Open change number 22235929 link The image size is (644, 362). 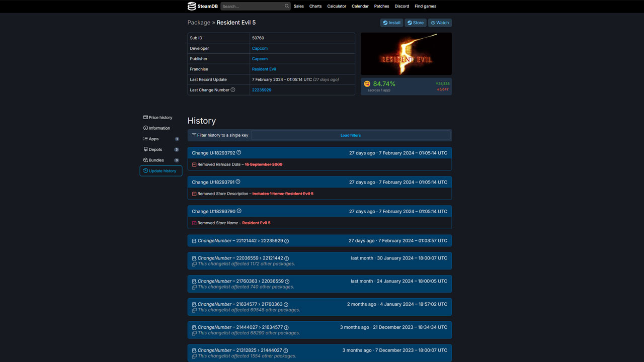262,90
